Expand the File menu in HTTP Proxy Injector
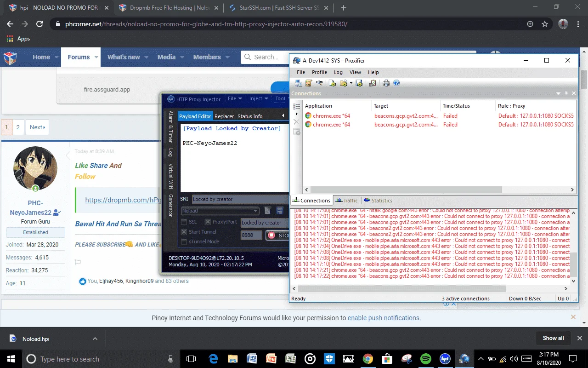Viewport: 588px width, 368px height. coord(235,98)
